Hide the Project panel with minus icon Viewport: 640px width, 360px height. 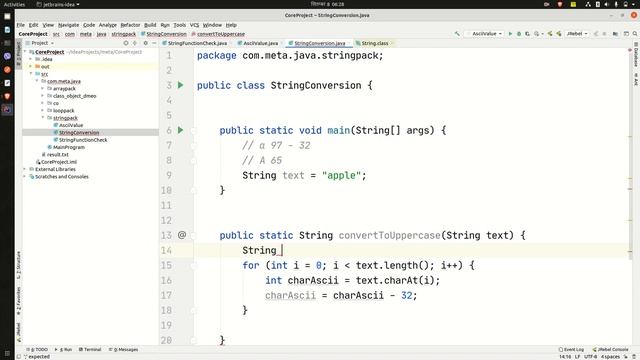[154, 43]
